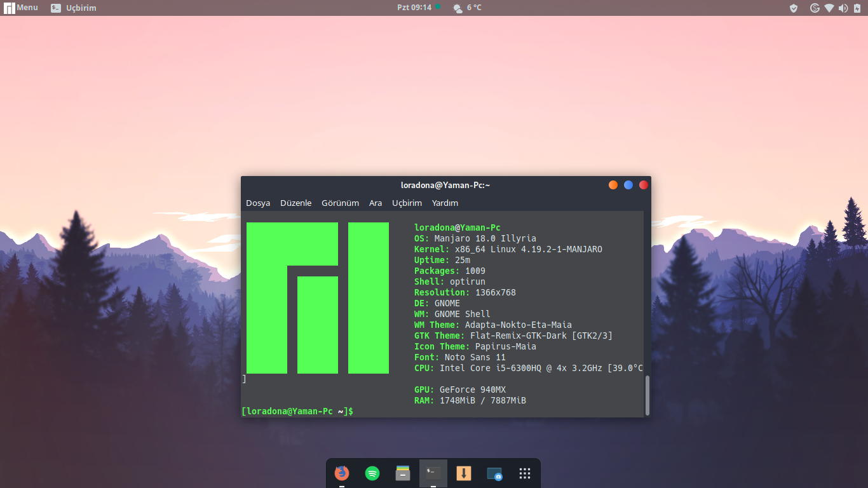The image size is (868, 488).
Task: Click the [loradona@Yaman-Pc ~]$ prompt line
Action: point(297,411)
